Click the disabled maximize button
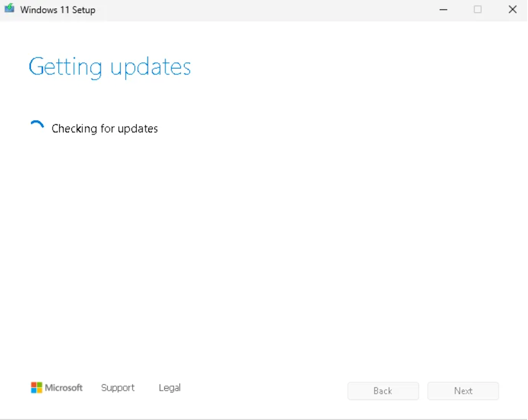The width and height of the screenshot is (528, 420). 477,10
